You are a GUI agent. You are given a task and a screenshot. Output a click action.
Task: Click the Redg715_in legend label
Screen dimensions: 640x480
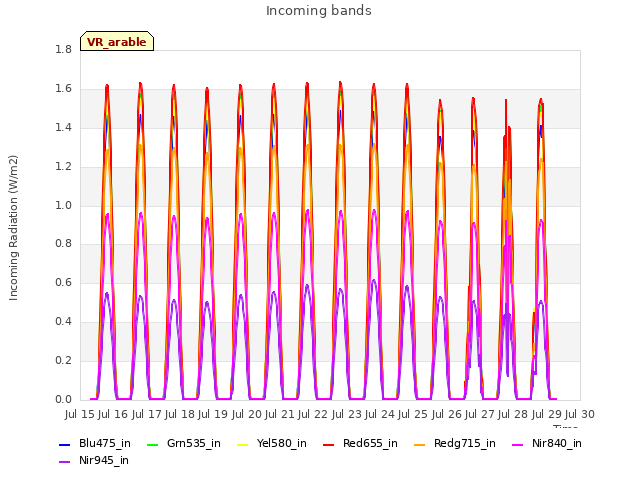(464, 444)
